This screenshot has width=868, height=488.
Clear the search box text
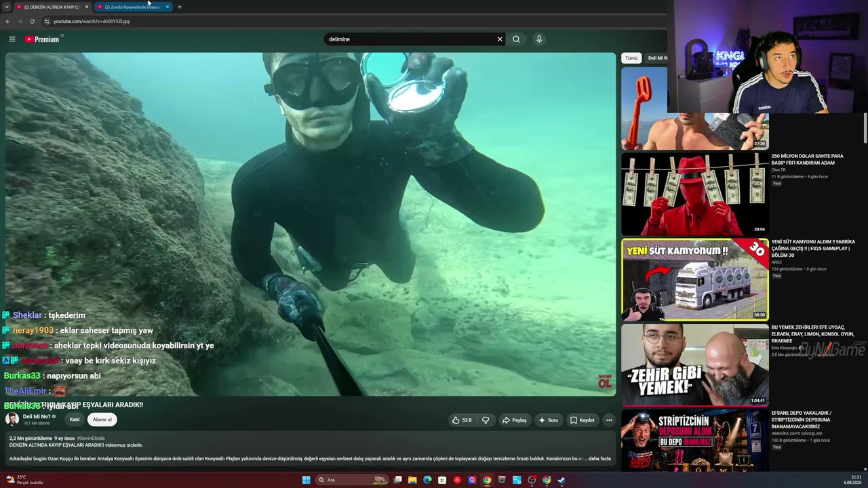(x=500, y=39)
